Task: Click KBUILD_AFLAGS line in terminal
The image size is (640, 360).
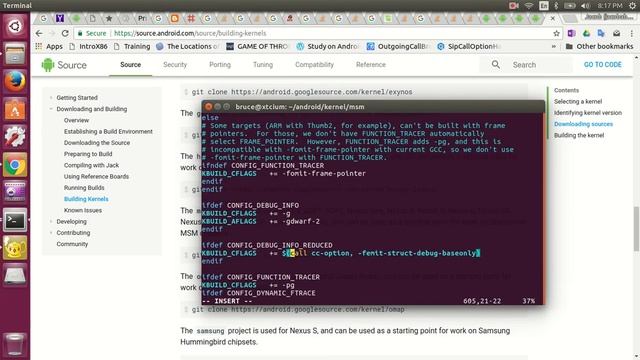Action: tap(261, 221)
